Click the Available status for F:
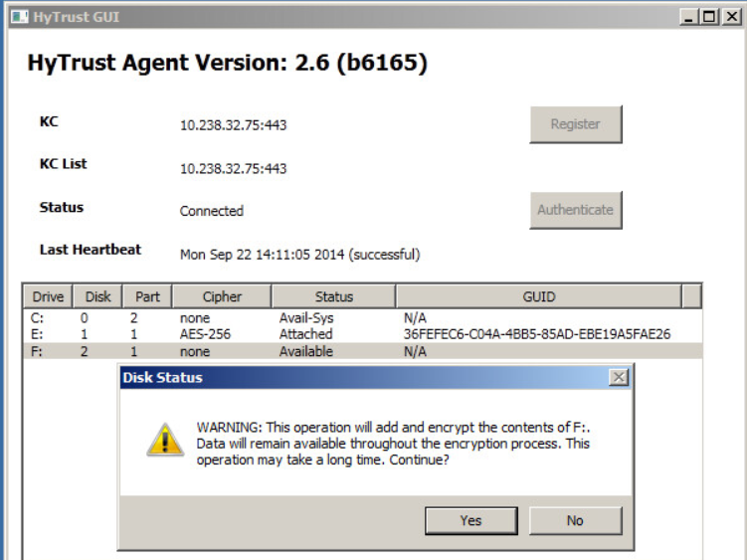Viewport: 747px width, 560px height. point(306,351)
